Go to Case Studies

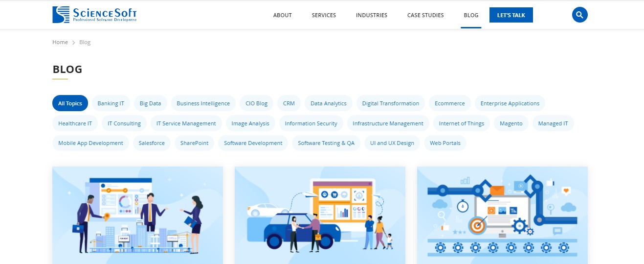tap(425, 15)
